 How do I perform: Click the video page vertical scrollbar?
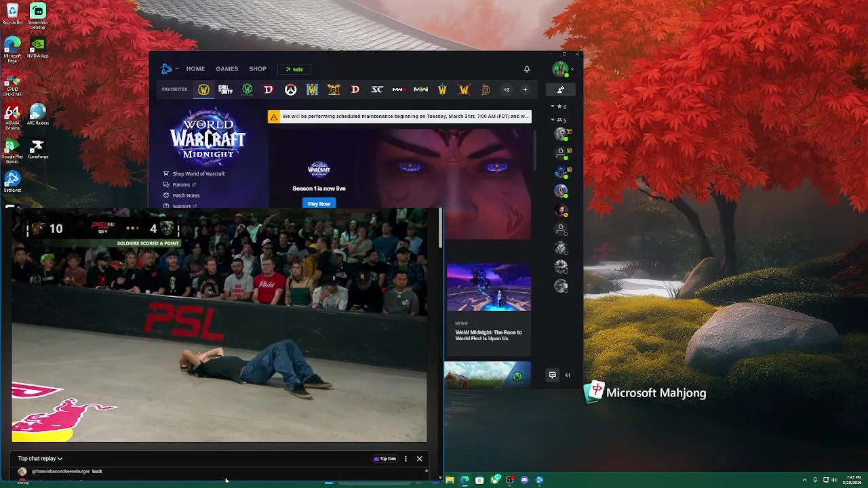click(441, 228)
